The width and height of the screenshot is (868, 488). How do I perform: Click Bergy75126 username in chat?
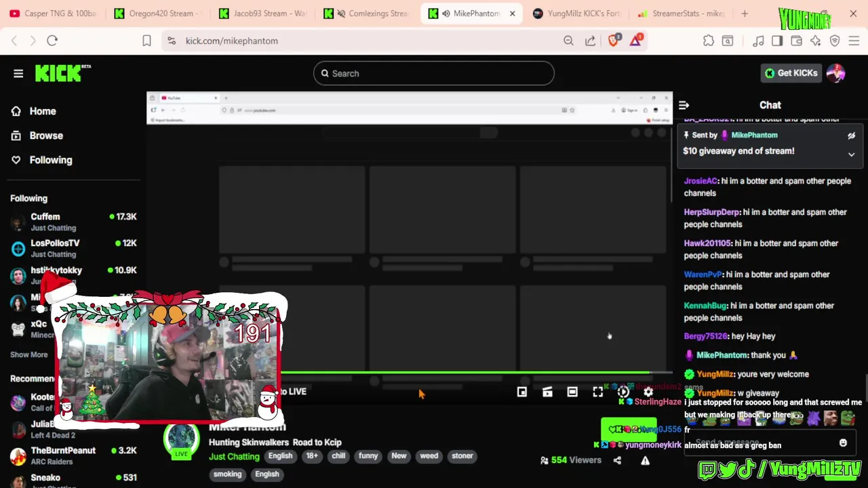point(705,336)
